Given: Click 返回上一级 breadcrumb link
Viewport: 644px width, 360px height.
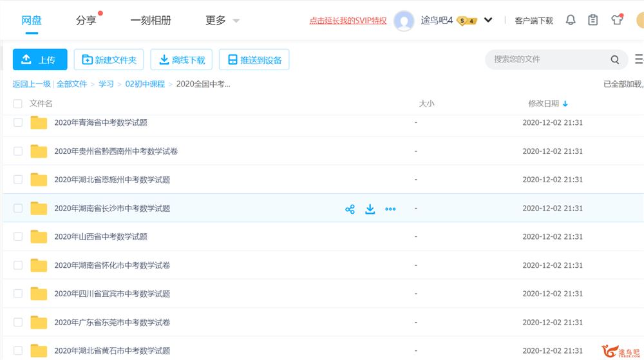Looking at the screenshot, I should pyautogui.click(x=32, y=84).
